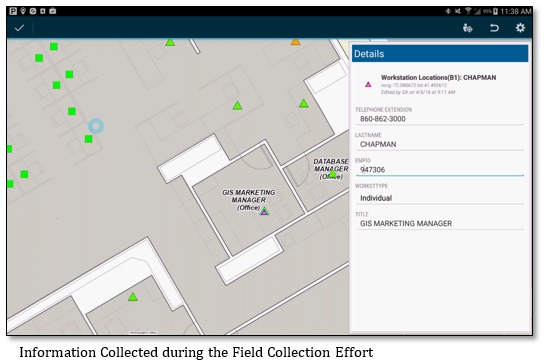Viewport: 544px width, 363px height.
Task: Tap the P notification icon in status bar
Action: [x=13, y=11]
